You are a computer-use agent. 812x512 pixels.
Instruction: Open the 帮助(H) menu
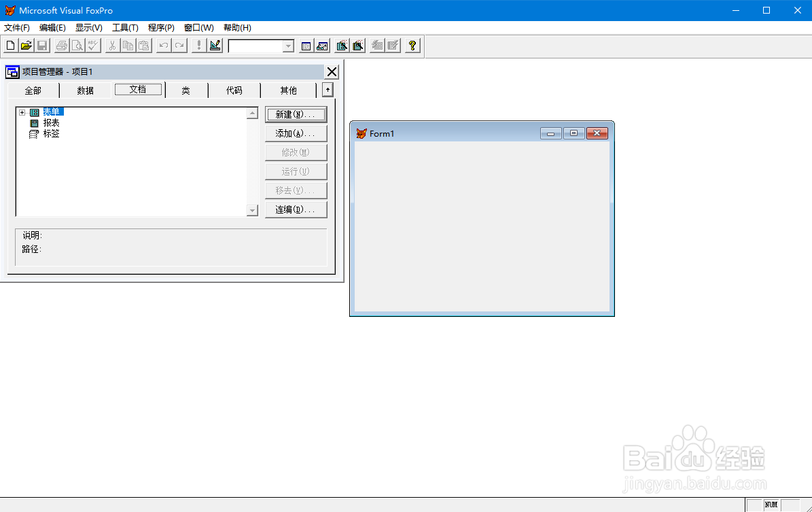coord(237,27)
